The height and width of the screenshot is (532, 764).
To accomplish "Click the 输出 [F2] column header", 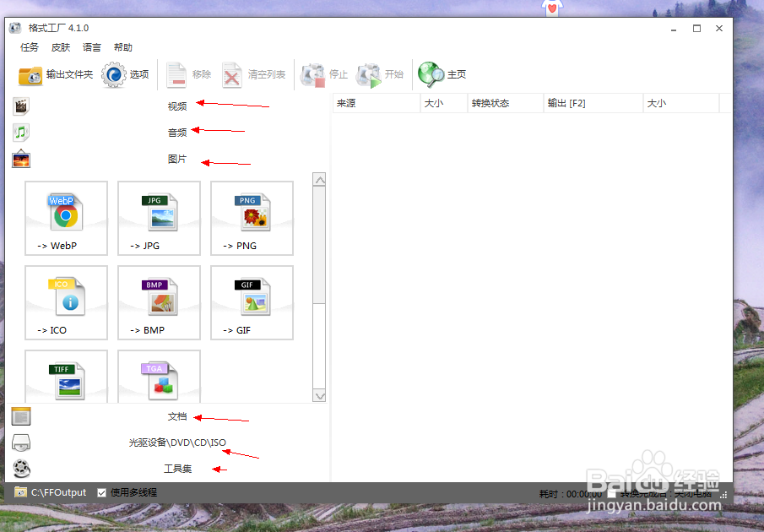I will coord(593,103).
